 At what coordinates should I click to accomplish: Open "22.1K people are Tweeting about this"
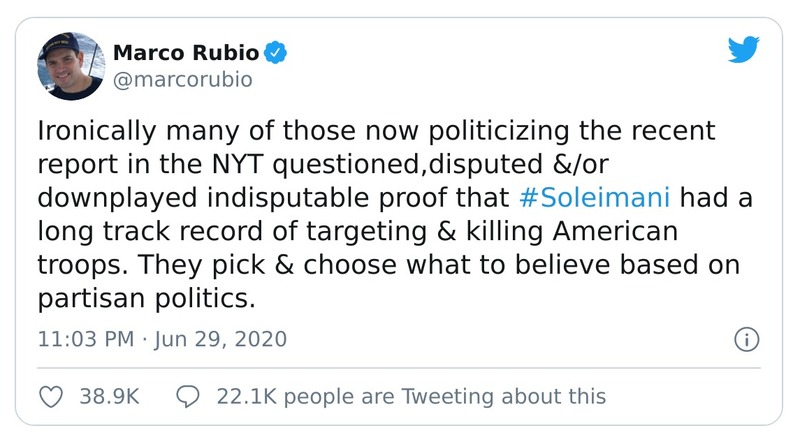pyautogui.click(x=410, y=397)
